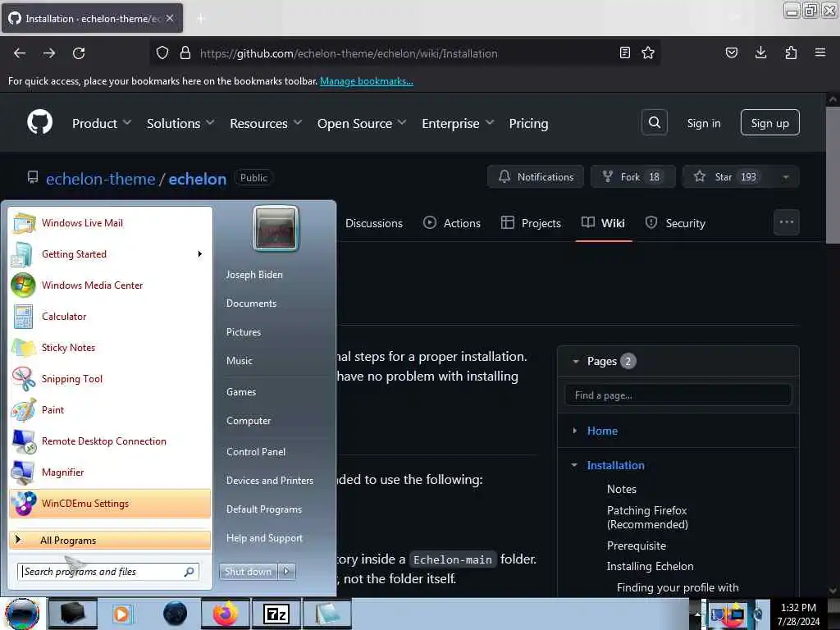Click the user account picture in Start menu
Screen dimensions: 840x630
click(276, 228)
